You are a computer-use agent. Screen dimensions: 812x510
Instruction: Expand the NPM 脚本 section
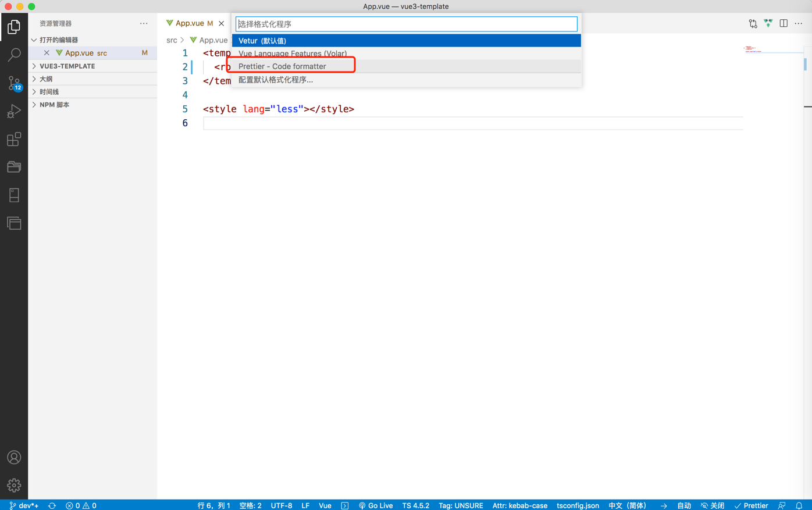tap(92, 105)
